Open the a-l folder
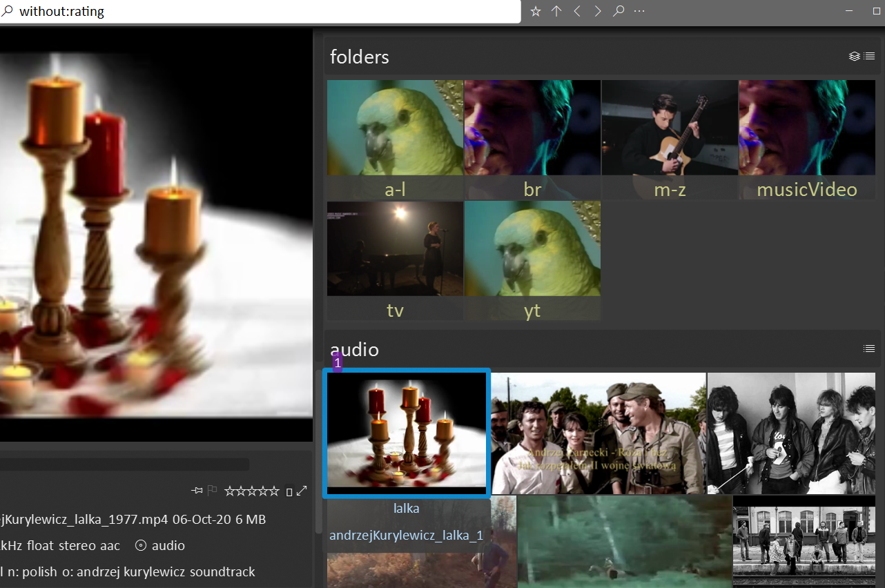Viewport: 885px width, 588px height. click(x=395, y=140)
